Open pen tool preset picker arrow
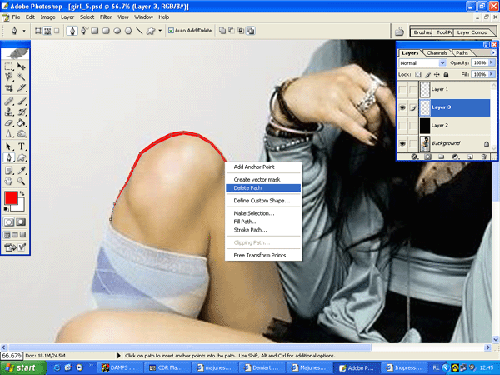The width and height of the screenshot is (500, 375). tap(24, 31)
